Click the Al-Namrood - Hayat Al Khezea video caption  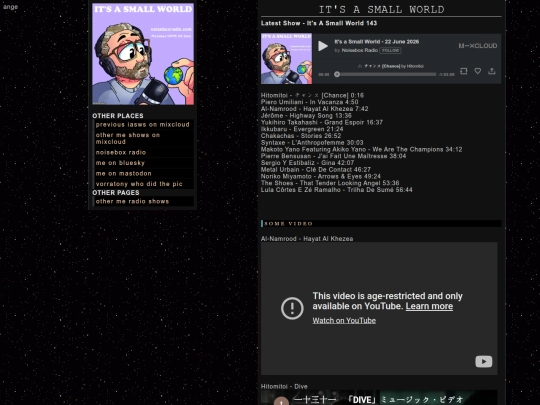click(x=307, y=239)
